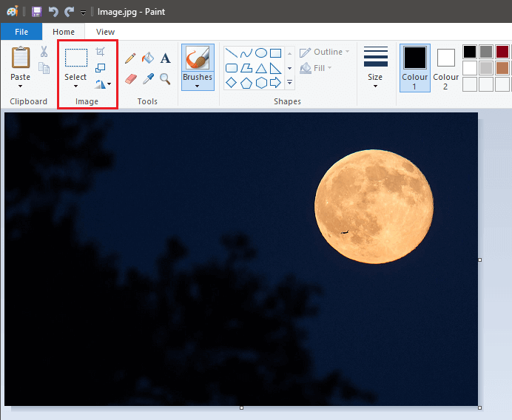Click the Crop icon
Viewport: 512px width, 420px height.
(101, 51)
